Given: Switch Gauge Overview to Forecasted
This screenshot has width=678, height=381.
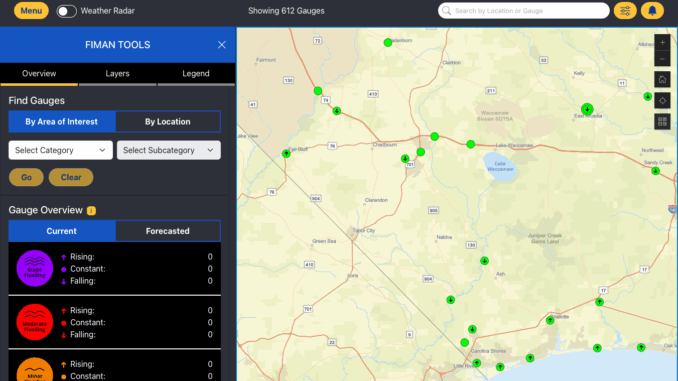Looking at the screenshot, I should tap(168, 231).
